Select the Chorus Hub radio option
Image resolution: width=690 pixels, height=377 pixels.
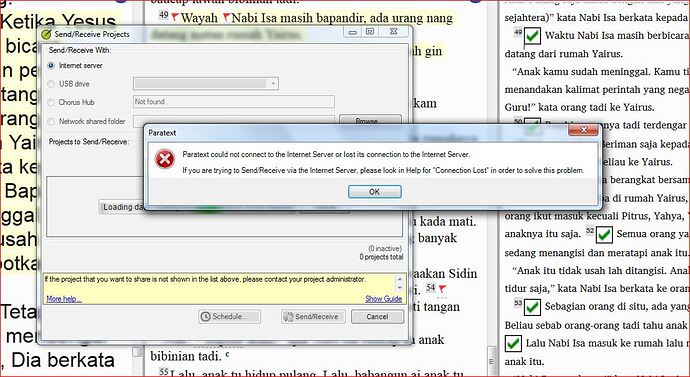tap(51, 102)
